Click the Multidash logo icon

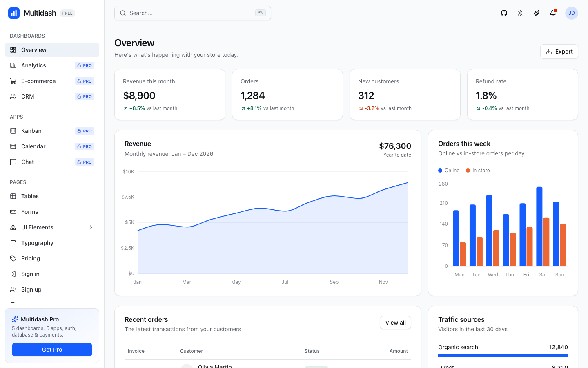(x=14, y=13)
